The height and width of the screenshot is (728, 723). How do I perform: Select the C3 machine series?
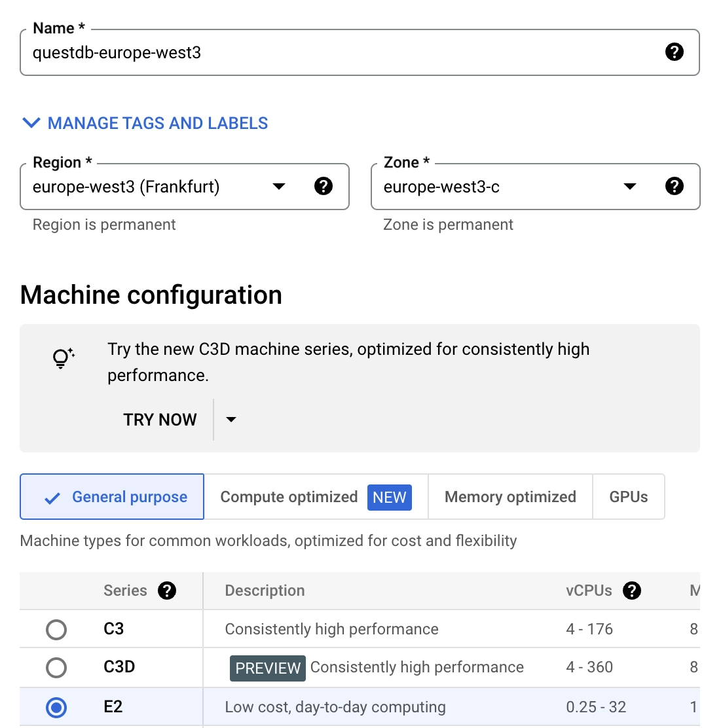[x=56, y=629]
